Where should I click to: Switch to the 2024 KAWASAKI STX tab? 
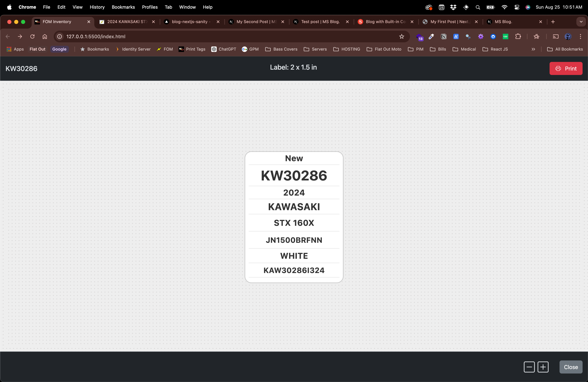[x=126, y=22]
